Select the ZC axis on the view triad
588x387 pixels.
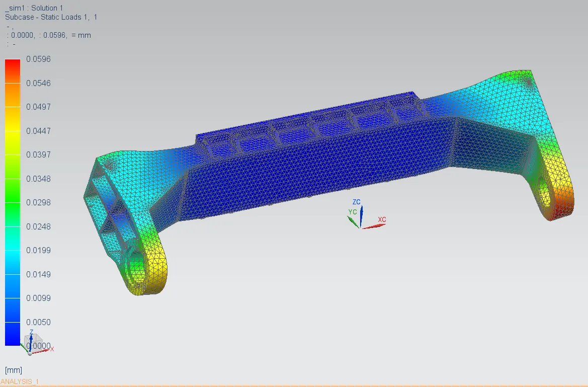click(358, 207)
